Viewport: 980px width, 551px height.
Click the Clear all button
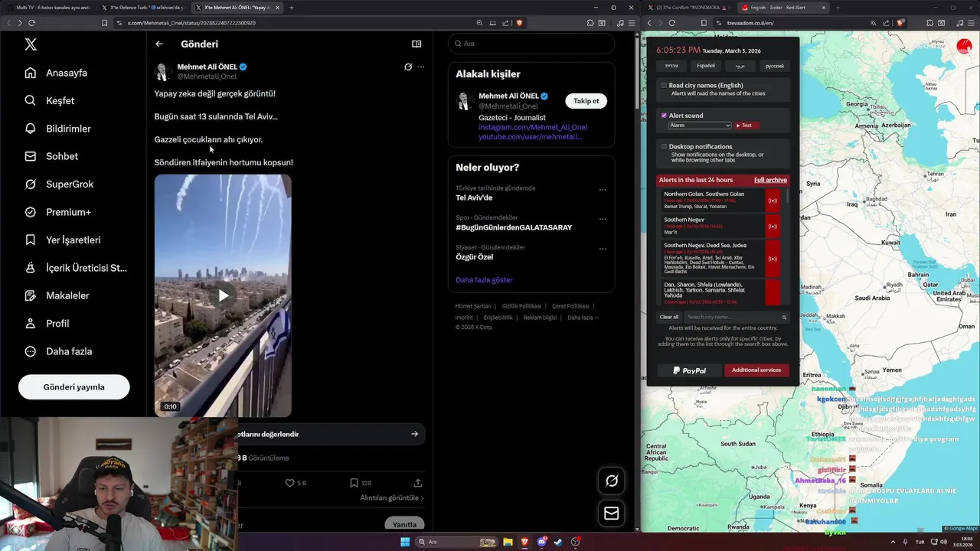point(669,317)
